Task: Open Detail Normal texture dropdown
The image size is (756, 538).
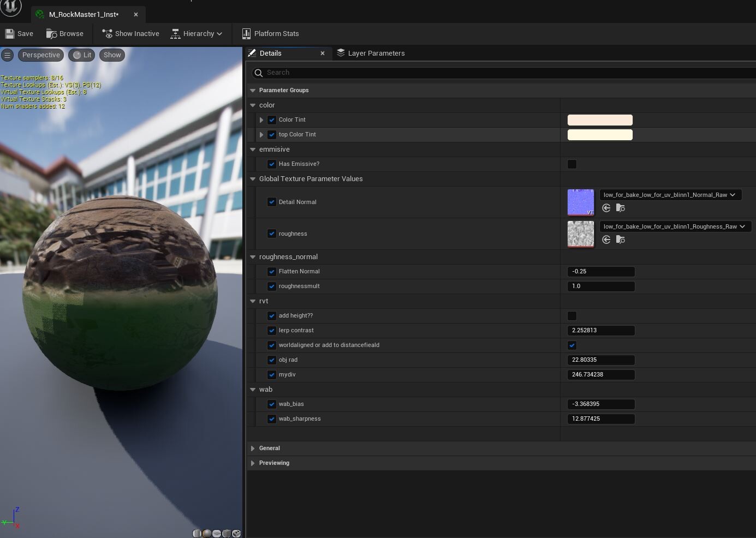Action: click(x=670, y=195)
